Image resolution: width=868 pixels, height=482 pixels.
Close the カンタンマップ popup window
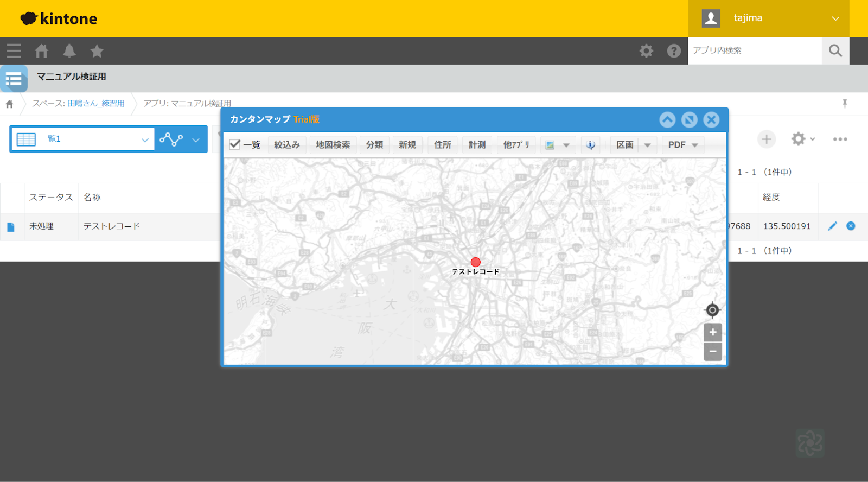pos(711,120)
